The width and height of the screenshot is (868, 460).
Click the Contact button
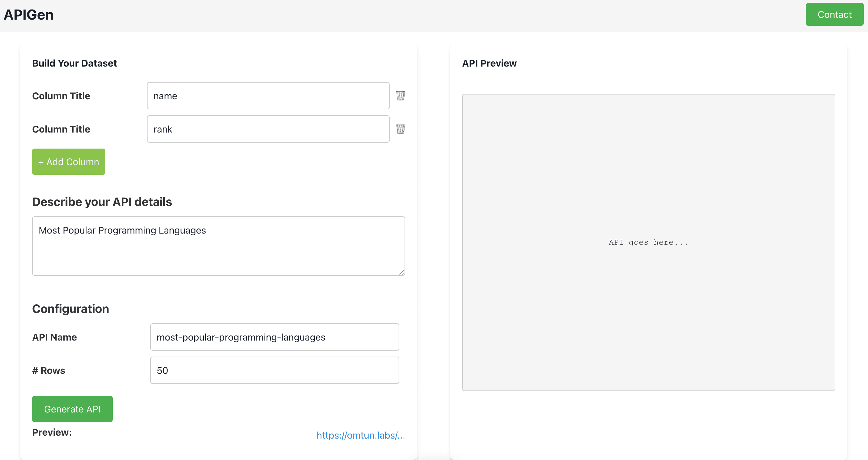click(834, 15)
